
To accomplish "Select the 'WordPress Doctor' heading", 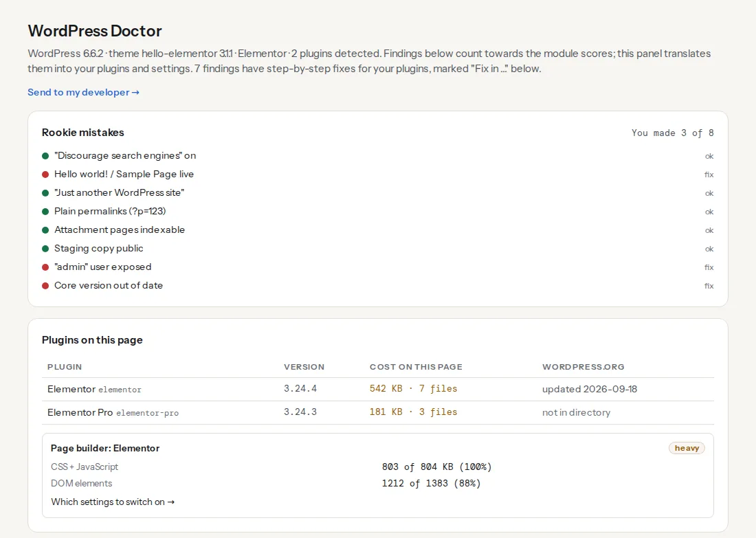I will pyautogui.click(x=95, y=31).
